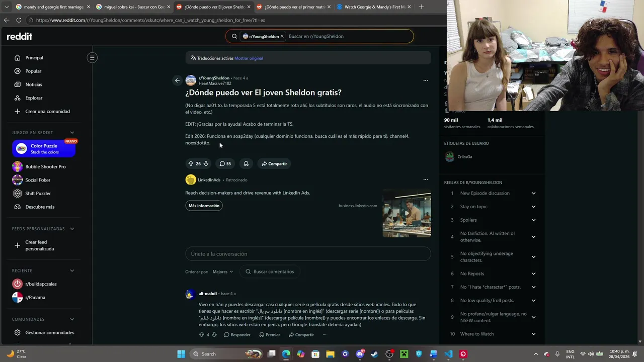The image size is (644, 362).
Task: Open Visual Studio Code from taskbar
Action: pyautogui.click(x=448, y=354)
